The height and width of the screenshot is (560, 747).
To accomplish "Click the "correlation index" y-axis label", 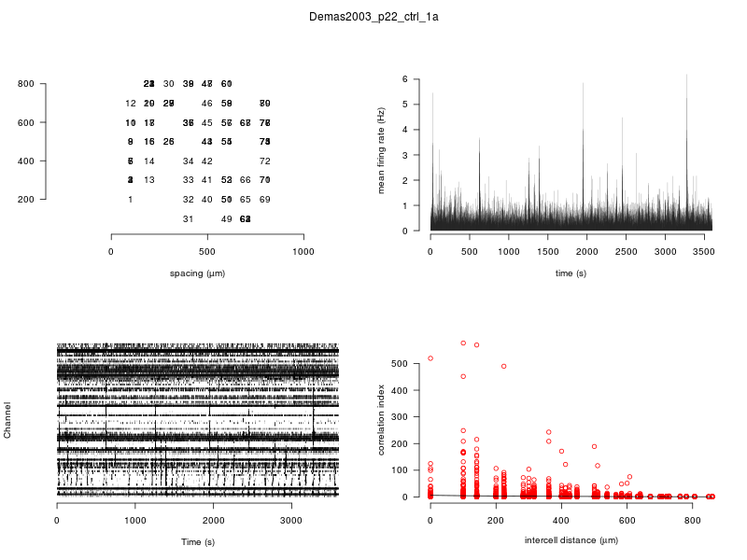I will click(381, 422).
